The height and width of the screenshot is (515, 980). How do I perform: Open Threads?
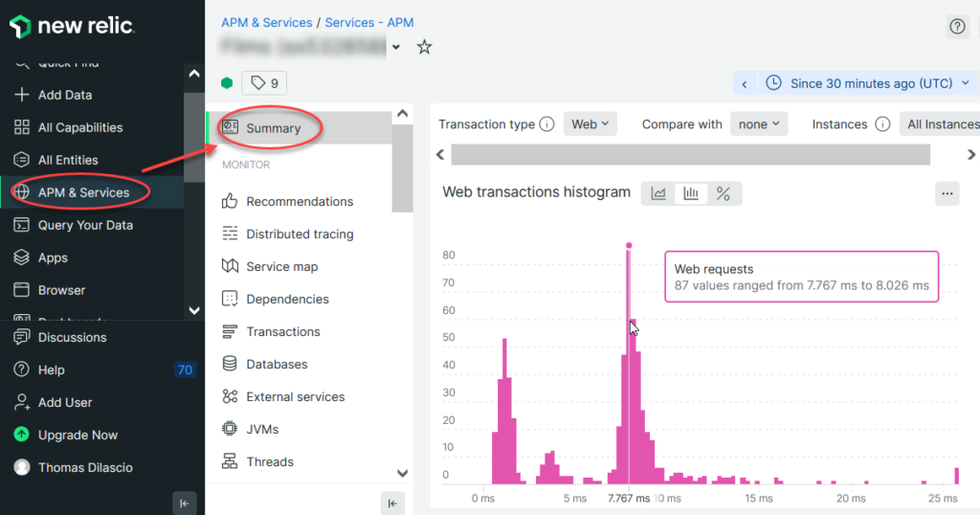point(257,462)
